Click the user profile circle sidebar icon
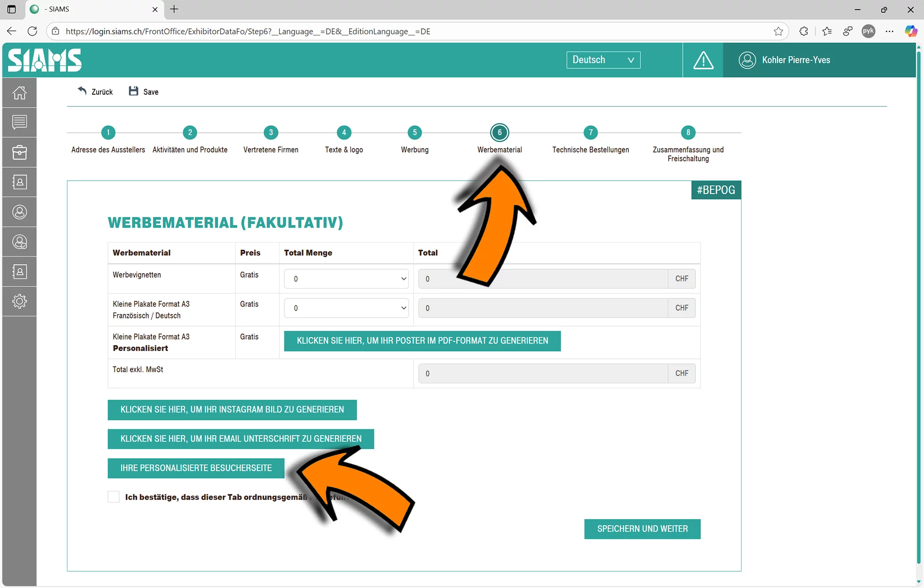Screen dimensions: 924x588 click(x=19, y=212)
